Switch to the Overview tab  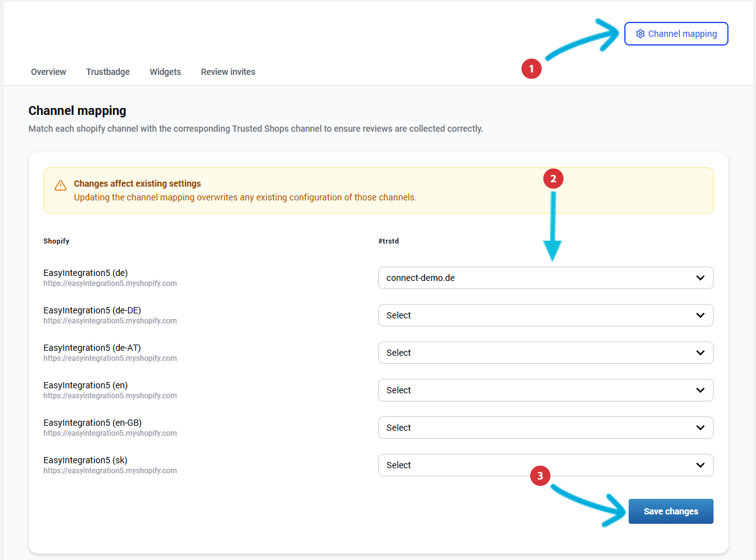(49, 72)
